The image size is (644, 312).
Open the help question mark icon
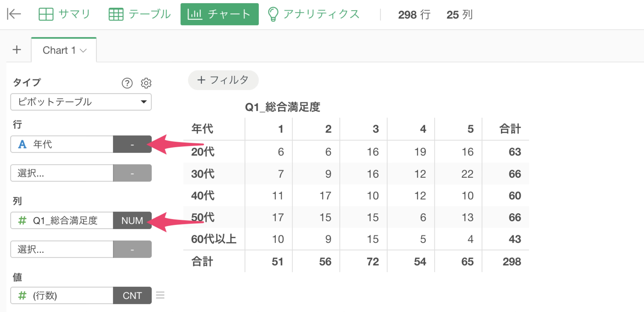tap(127, 83)
